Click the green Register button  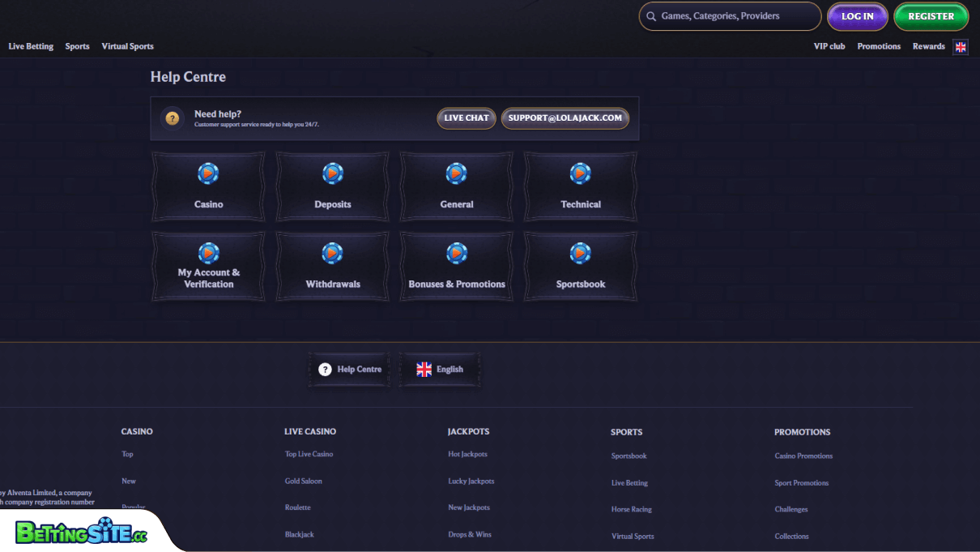931,16
